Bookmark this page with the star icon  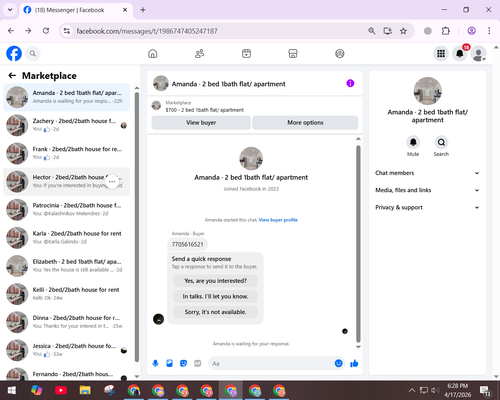403,31
